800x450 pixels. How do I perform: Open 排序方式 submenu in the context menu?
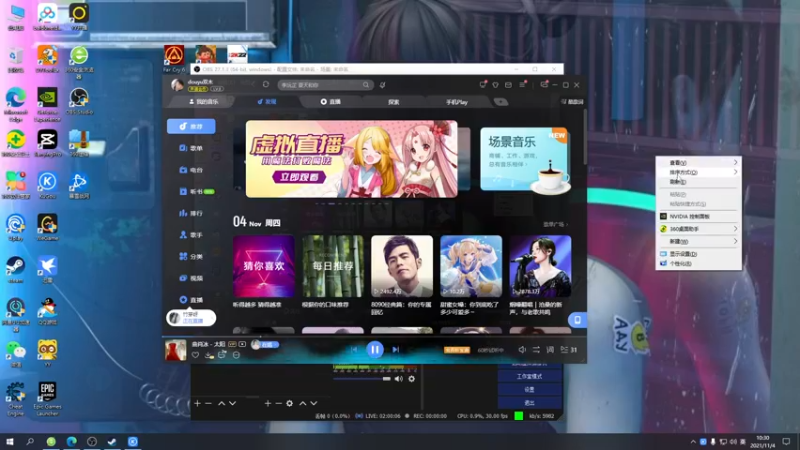click(698, 172)
